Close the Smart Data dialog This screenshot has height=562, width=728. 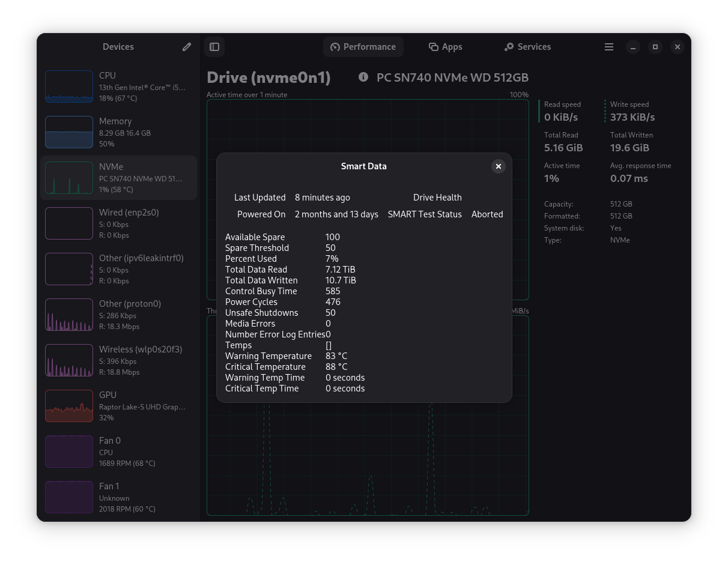pyautogui.click(x=499, y=166)
